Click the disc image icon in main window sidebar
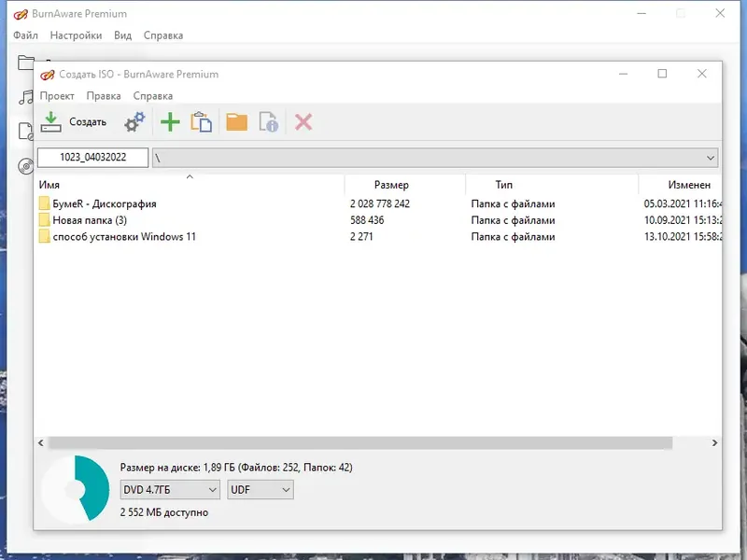The width and height of the screenshot is (747, 560). [x=26, y=132]
